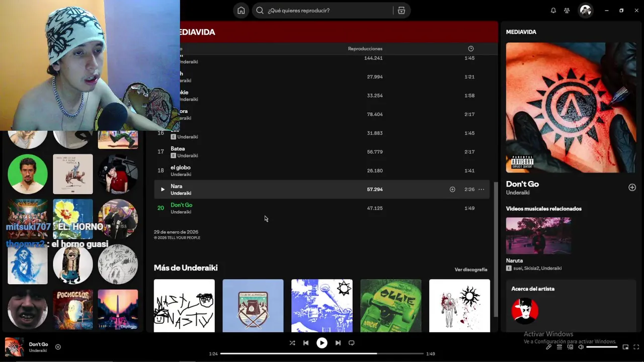The image size is (644, 362).
Task: Open Underaiki artist link under el globo
Action: (x=181, y=174)
